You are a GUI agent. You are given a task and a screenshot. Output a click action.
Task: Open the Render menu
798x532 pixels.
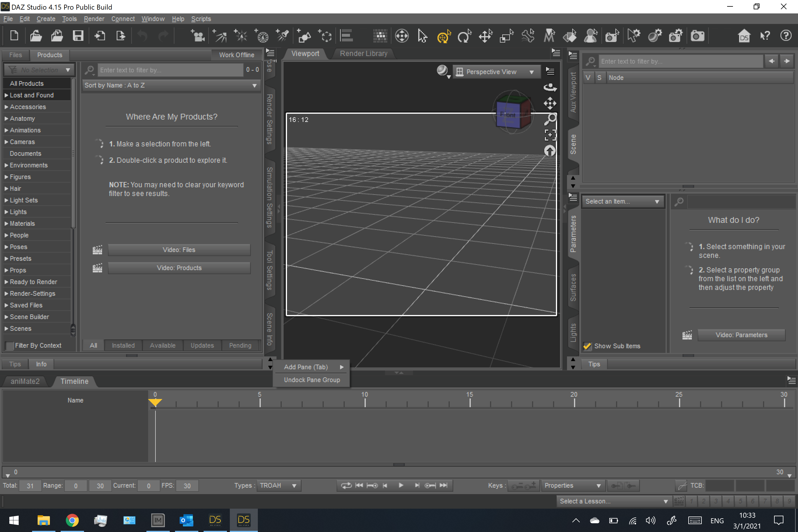94,19
